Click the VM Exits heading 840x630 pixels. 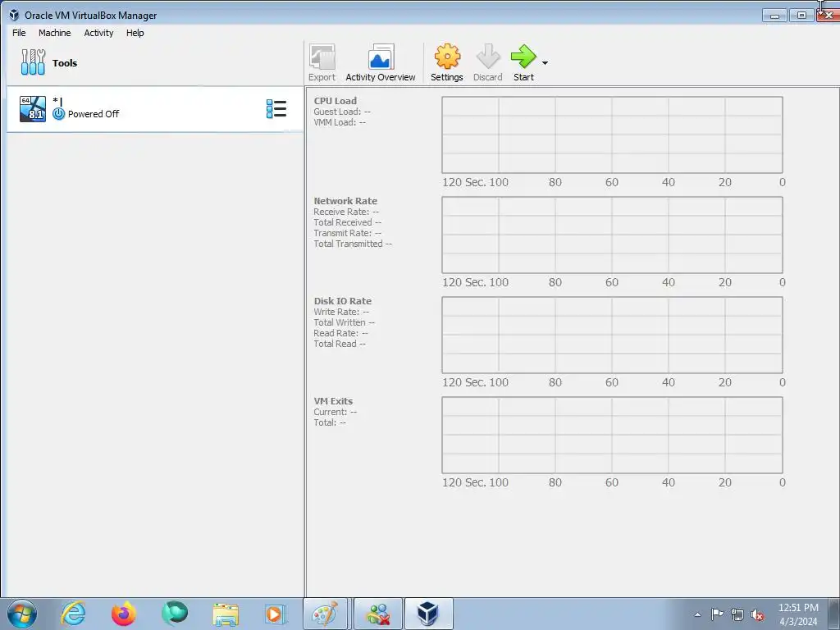click(x=333, y=401)
